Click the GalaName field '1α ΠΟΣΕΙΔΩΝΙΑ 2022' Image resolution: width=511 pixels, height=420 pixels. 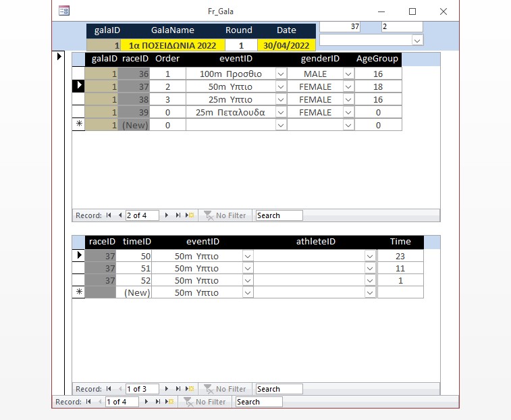172,45
